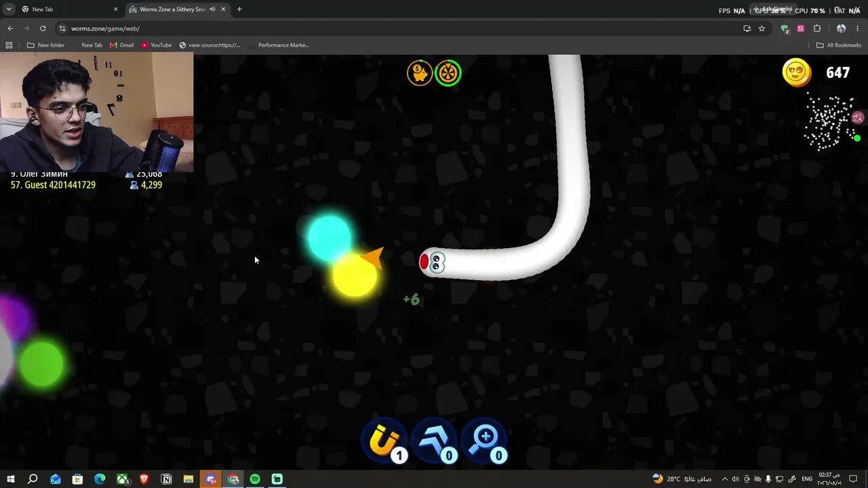Click leaderboard row Guest 4201441729

pos(86,184)
